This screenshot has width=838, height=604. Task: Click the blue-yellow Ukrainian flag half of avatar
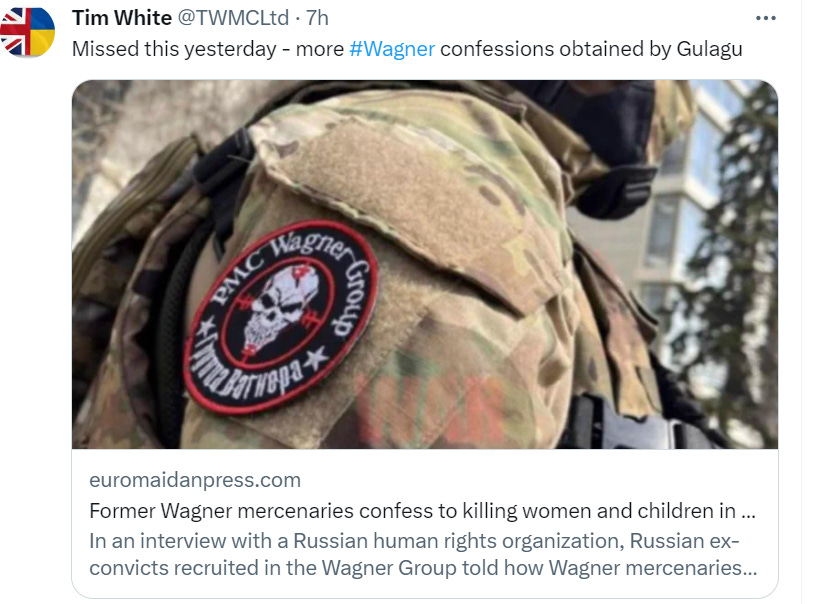[x=41, y=31]
